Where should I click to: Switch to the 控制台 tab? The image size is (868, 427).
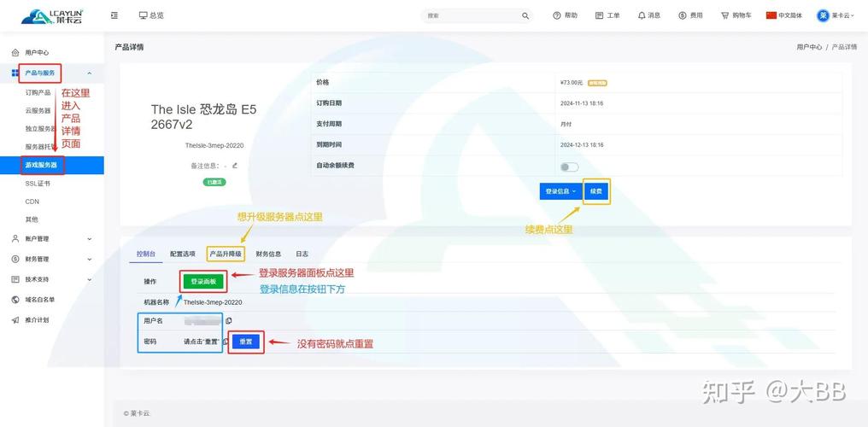pos(146,254)
